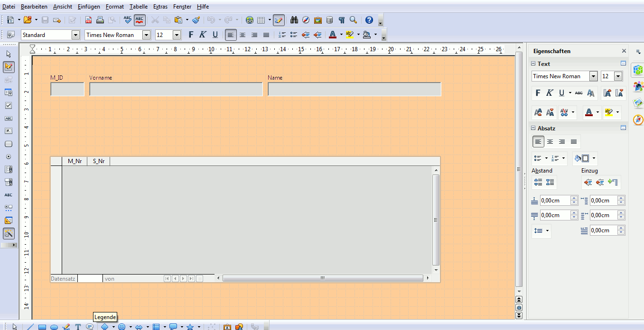Image resolution: width=644 pixels, height=330 pixels.
Task: Open the sidebar font size dropdown
Action: (618, 76)
